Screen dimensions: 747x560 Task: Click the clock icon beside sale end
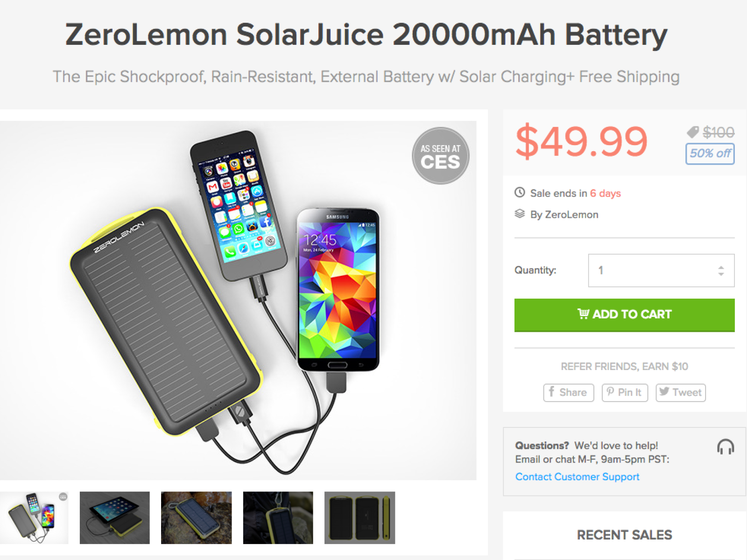click(520, 192)
